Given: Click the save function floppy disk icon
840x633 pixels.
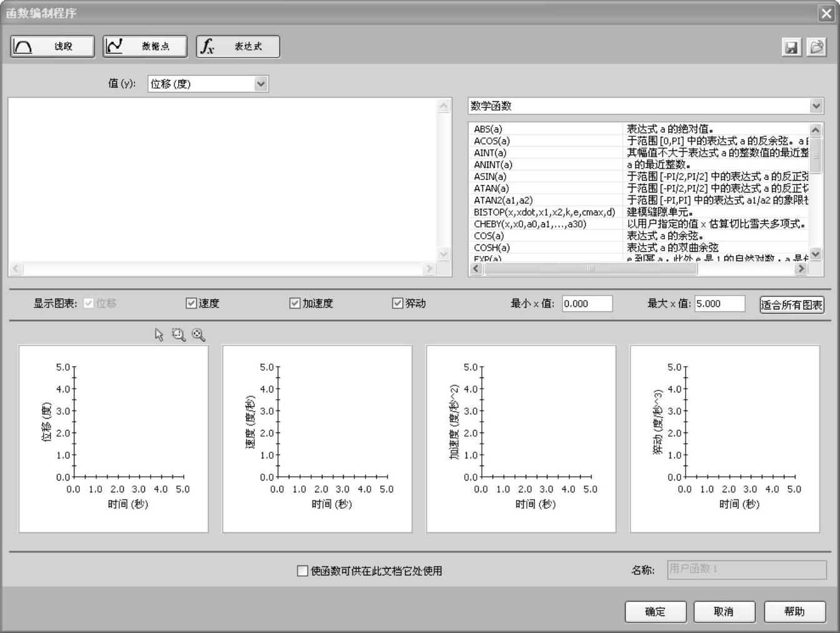Looking at the screenshot, I should click(791, 47).
